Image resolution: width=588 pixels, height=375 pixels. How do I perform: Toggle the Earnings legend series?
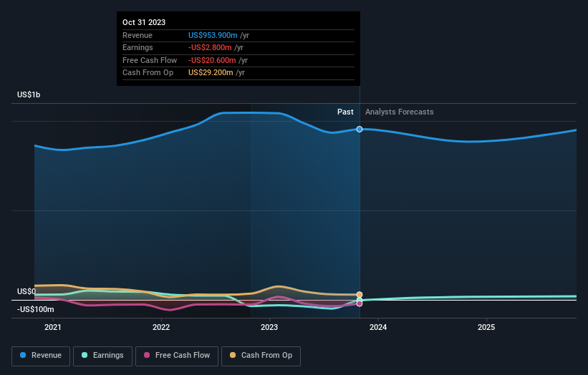102,356
